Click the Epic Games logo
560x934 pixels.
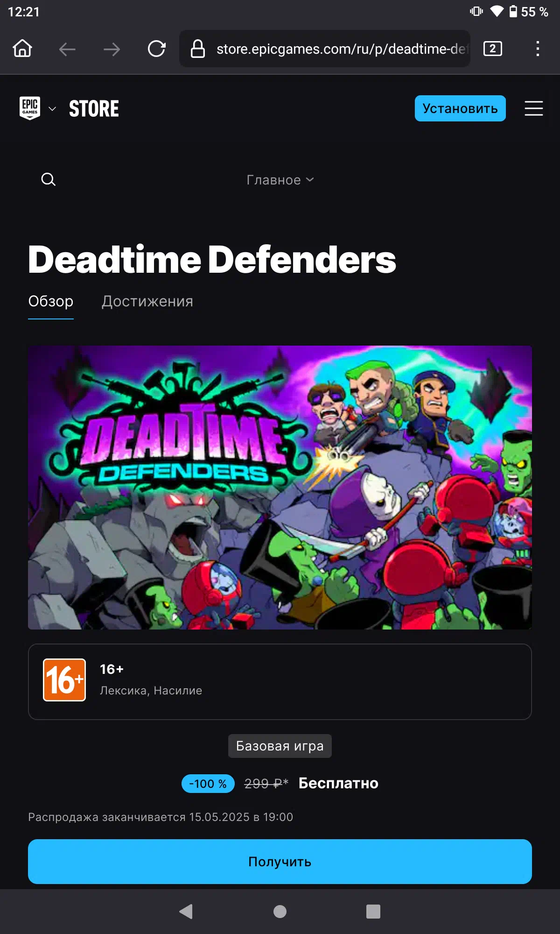pos(30,108)
